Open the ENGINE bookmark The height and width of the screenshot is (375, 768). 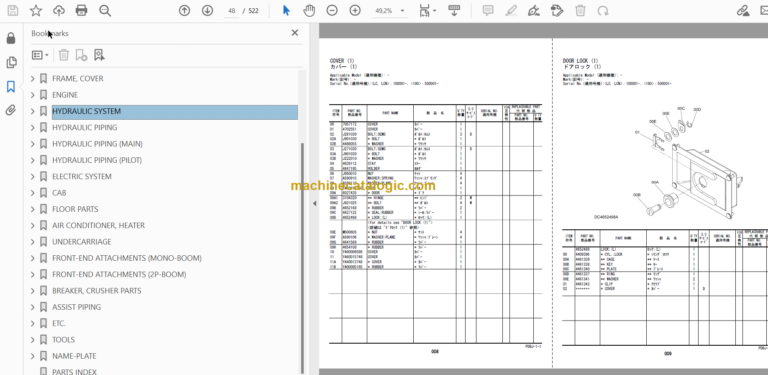(65, 95)
